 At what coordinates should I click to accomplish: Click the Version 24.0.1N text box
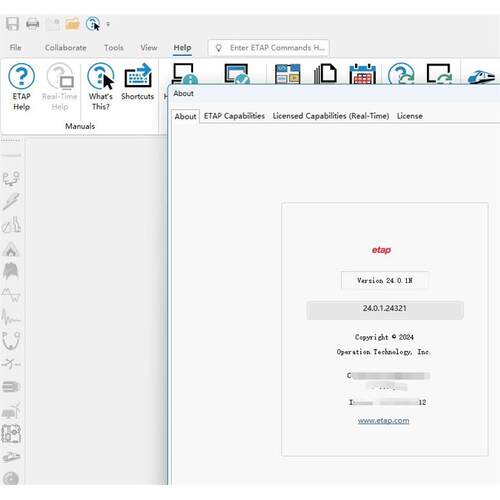(x=385, y=280)
